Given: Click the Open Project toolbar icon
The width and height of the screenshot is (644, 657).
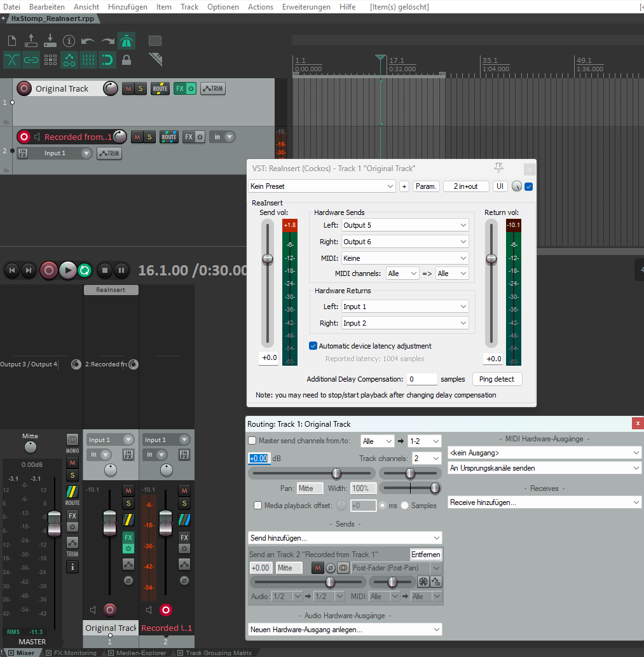Looking at the screenshot, I should click(x=31, y=41).
